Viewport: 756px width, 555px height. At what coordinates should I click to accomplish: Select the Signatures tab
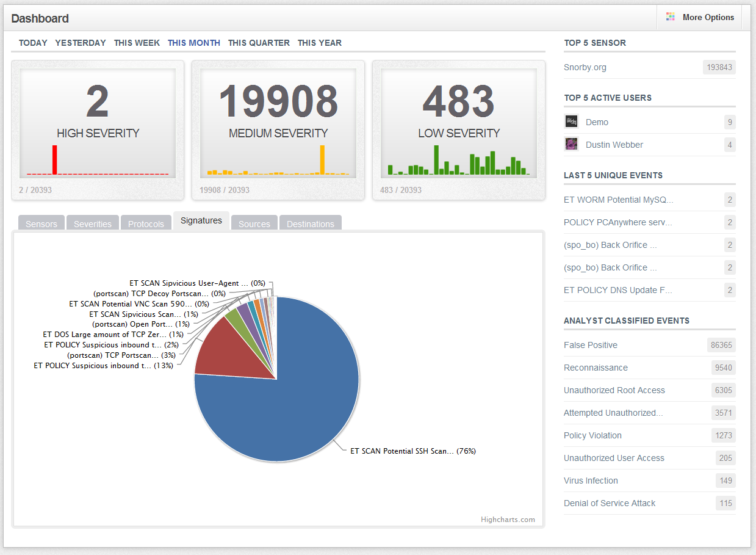[201, 221]
